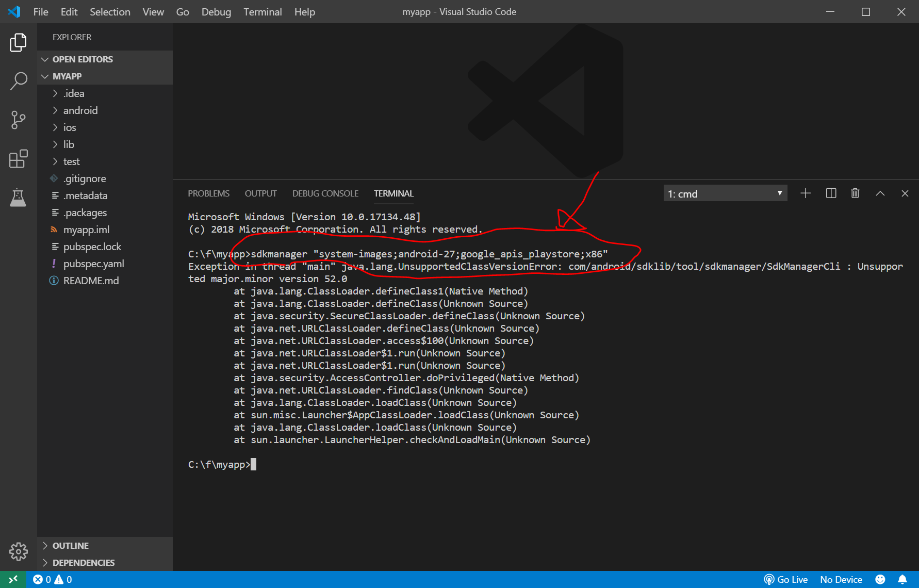The height and width of the screenshot is (588, 919).
Task: Open the Help menu
Action: pyautogui.click(x=305, y=12)
